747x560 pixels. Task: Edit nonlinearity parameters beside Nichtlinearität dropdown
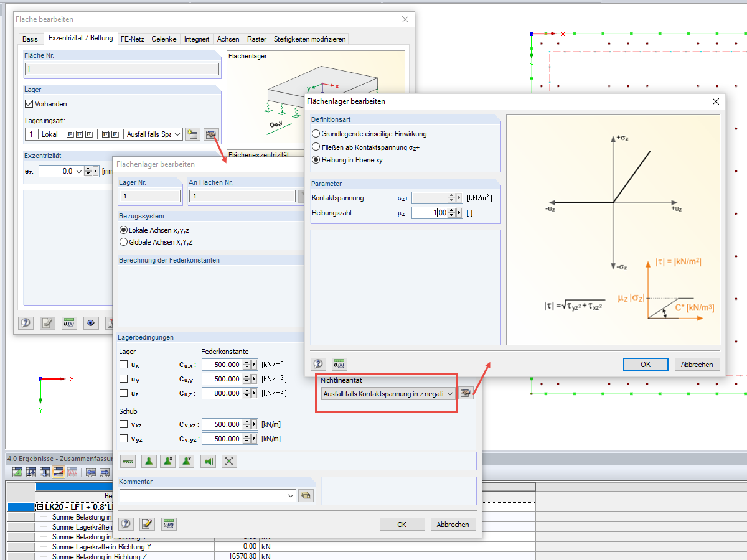click(x=465, y=393)
